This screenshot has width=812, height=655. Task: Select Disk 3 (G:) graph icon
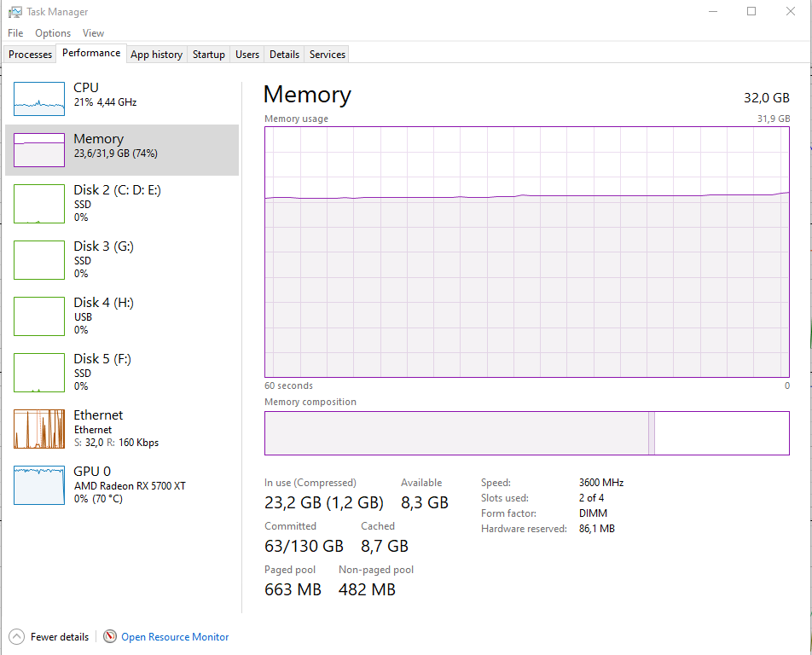pyautogui.click(x=39, y=259)
